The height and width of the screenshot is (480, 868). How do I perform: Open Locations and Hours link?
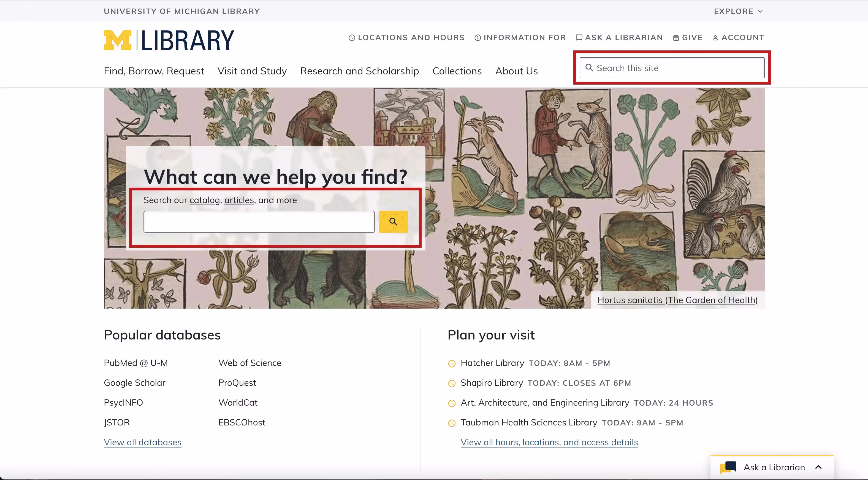[406, 37]
